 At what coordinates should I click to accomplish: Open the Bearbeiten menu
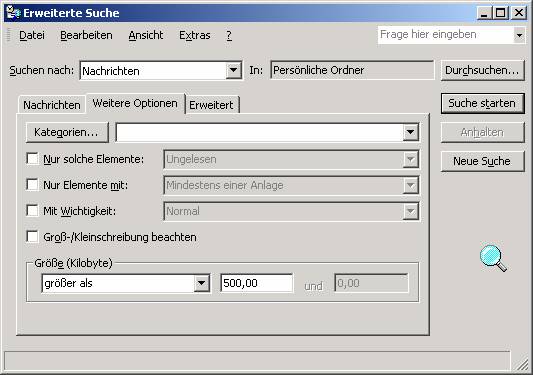(86, 35)
